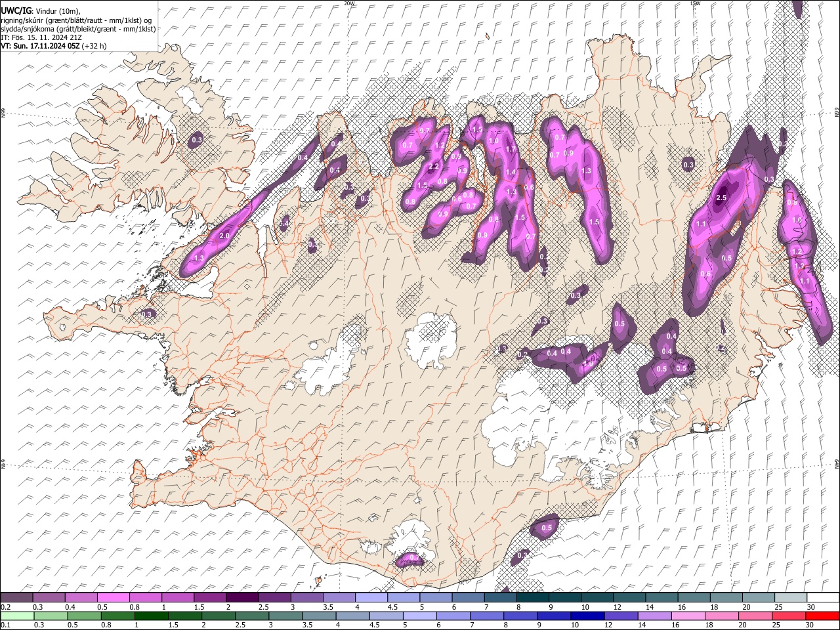Click the snow-scale swatch starting at 18

[726, 597]
